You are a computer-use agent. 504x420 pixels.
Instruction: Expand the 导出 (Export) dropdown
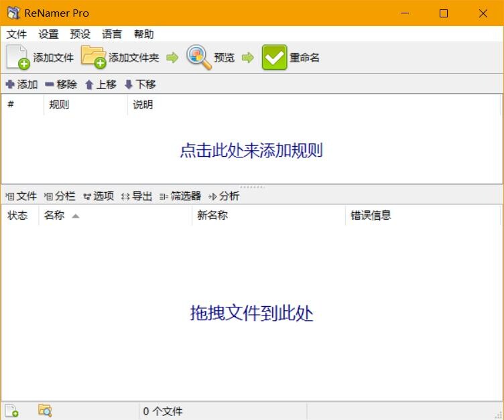137,196
